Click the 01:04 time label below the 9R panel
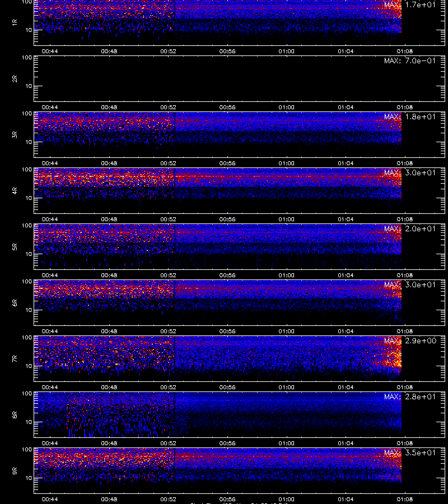448x504 pixels. pos(346,499)
